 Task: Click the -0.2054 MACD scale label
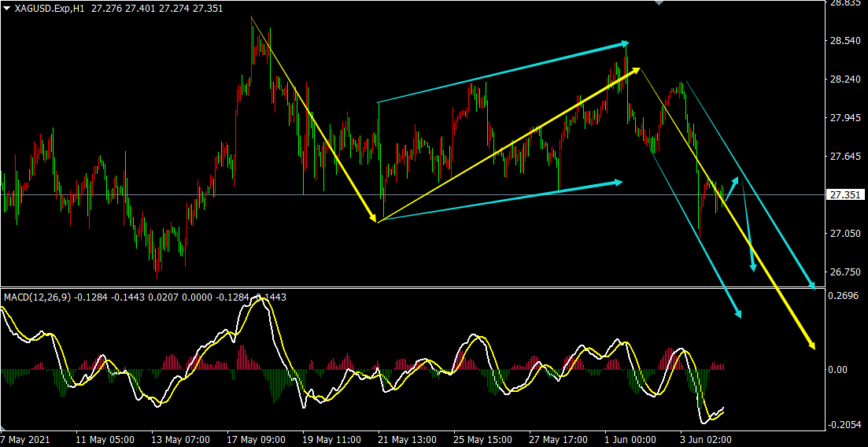[843, 425]
